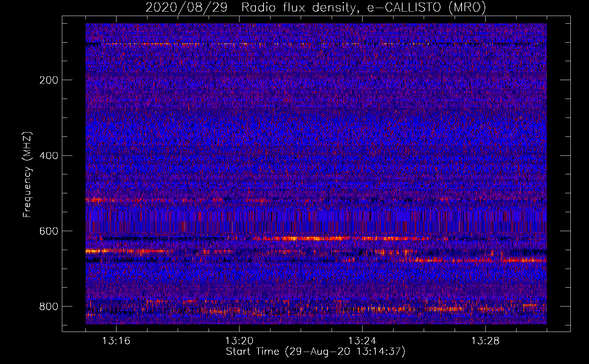Viewport: 589px width, 364px height.
Task: Click the 13:16 time tick label
Action: pyautogui.click(x=116, y=341)
